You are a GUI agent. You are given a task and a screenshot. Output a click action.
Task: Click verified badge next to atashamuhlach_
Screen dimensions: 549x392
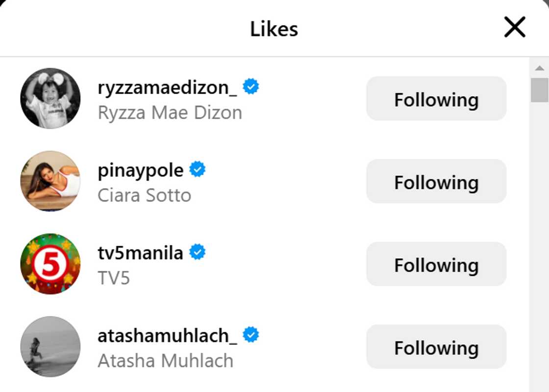(x=250, y=335)
